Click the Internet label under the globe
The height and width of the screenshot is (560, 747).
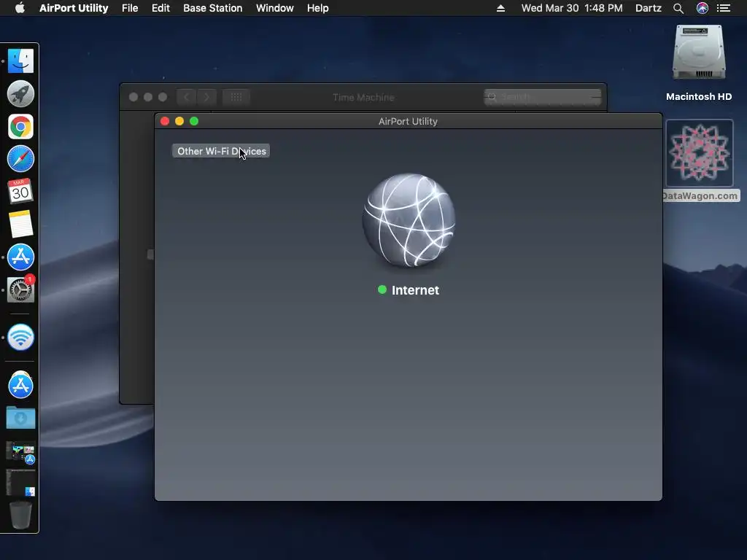point(415,290)
